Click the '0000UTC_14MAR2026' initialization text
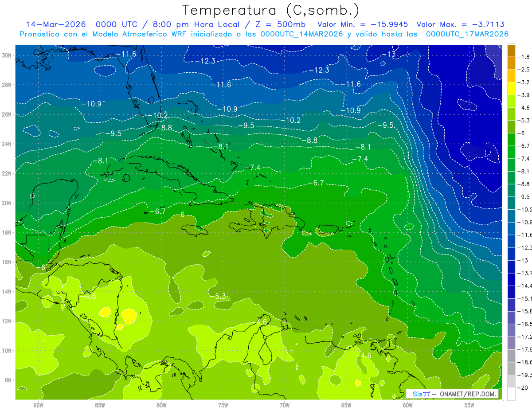The image size is (532, 411). pos(301,34)
